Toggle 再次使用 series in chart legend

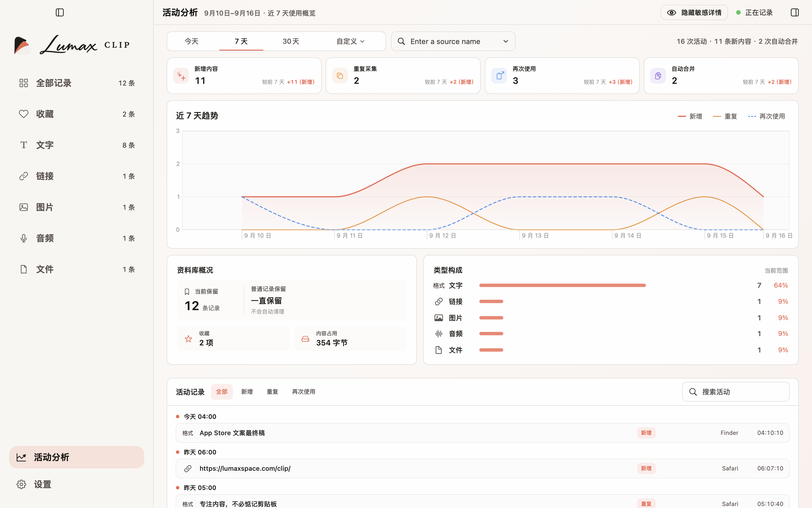(x=766, y=116)
